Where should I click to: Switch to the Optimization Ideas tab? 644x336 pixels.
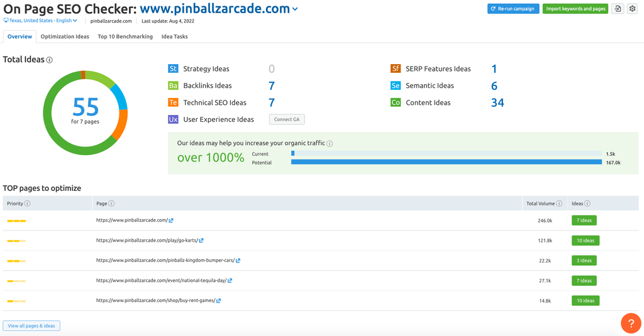[x=65, y=36]
